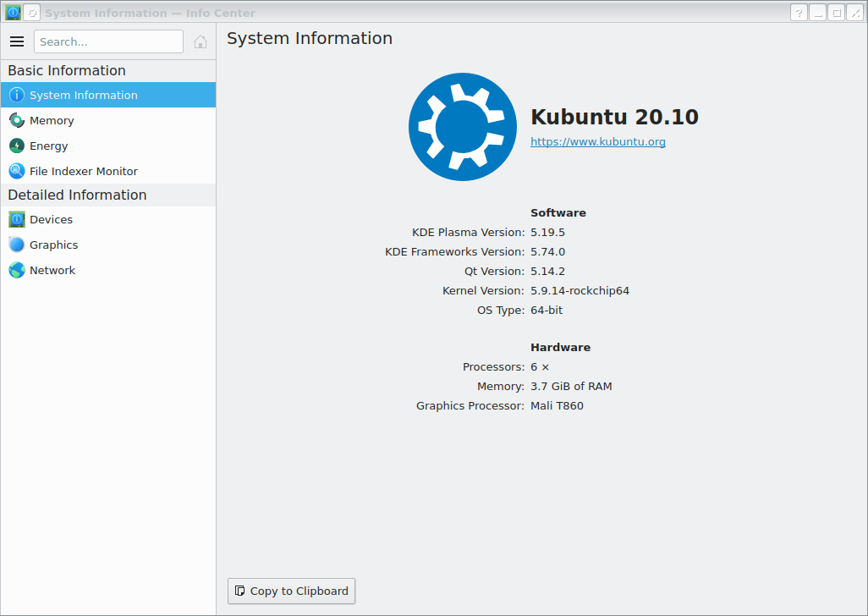This screenshot has width=868, height=616.
Task: Click the pin button in the title bar
Action: (x=31, y=12)
